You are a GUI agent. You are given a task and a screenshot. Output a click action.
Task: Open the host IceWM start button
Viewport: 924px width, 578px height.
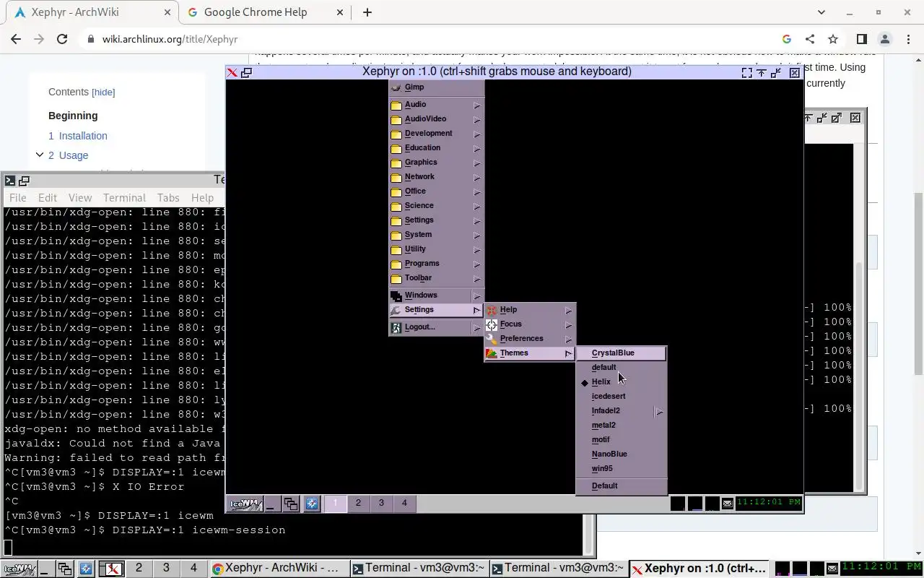click(20, 569)
